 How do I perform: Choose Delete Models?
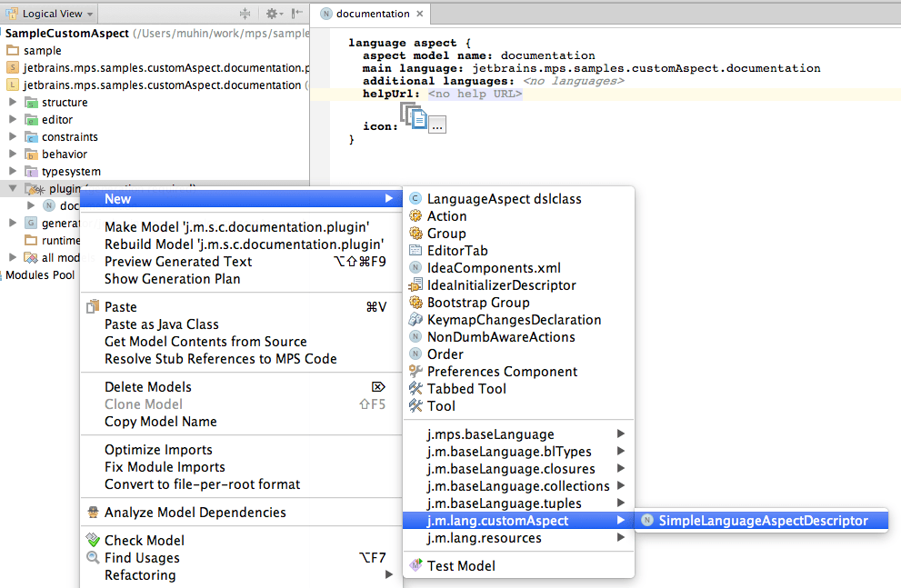pos(241,386)
